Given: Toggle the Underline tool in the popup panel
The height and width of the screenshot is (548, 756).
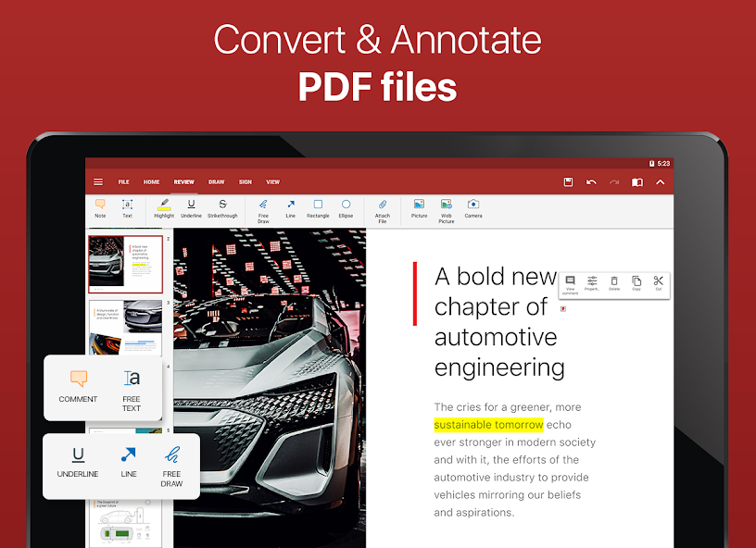Looking at the screenshot, I should (x=77, y=465).
